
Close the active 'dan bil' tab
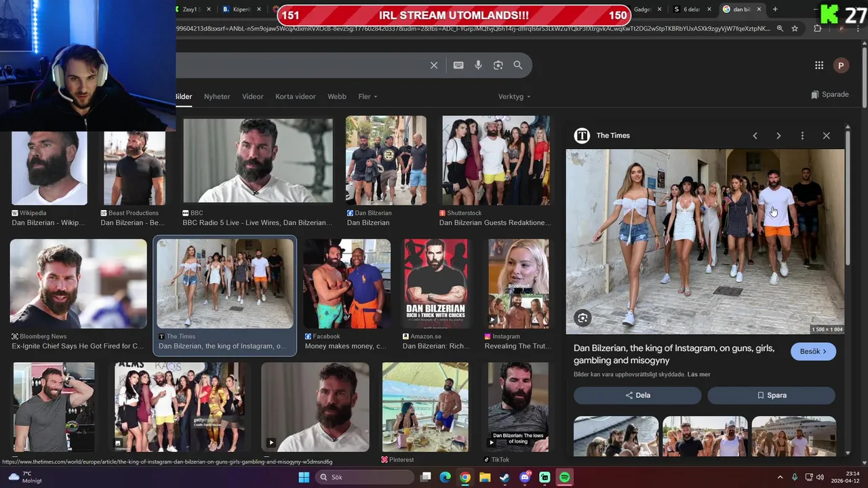[759, 9]
